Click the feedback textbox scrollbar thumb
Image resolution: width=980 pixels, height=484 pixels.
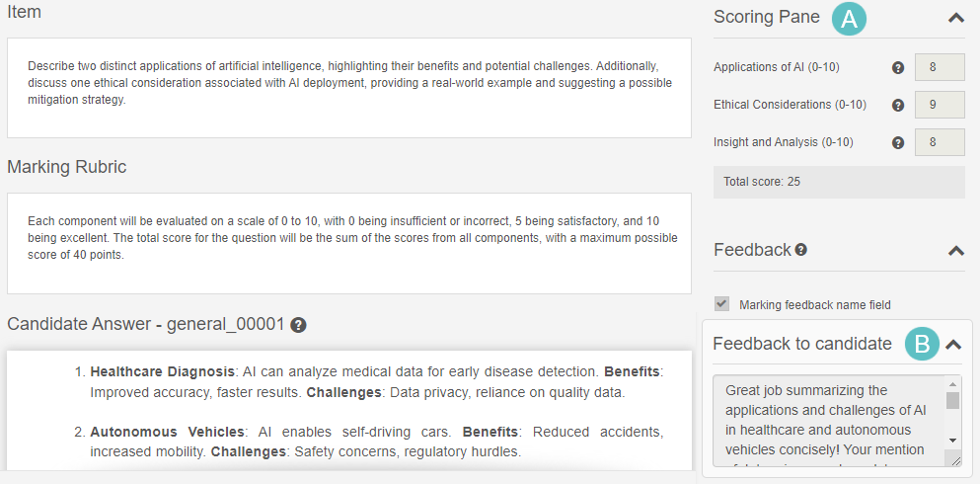pos(952,400)
